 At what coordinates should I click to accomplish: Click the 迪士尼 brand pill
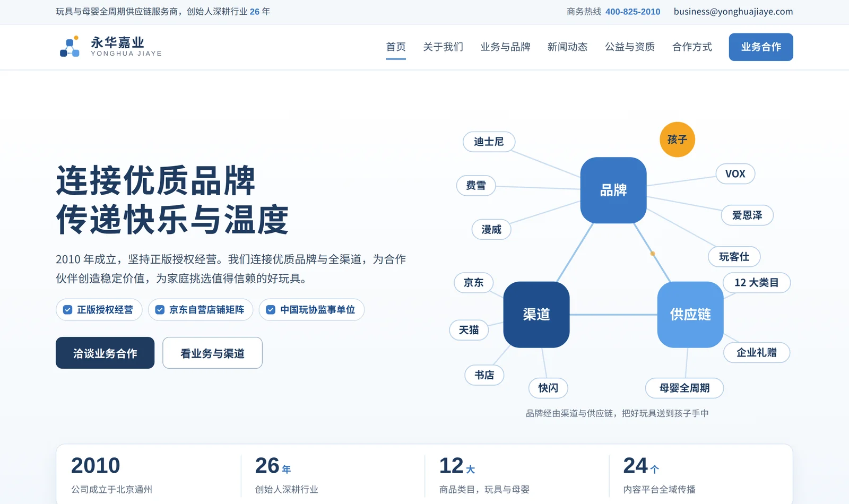tap(489, 142)
